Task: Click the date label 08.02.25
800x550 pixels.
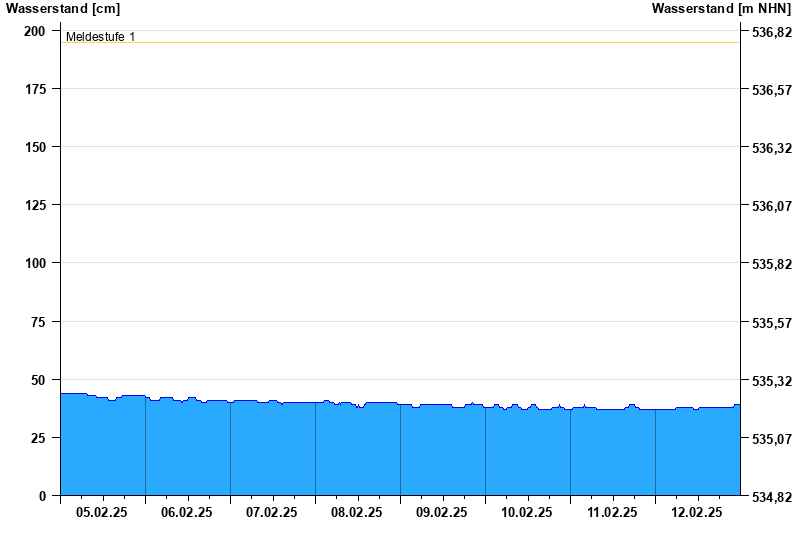Action: coord(357,513)
